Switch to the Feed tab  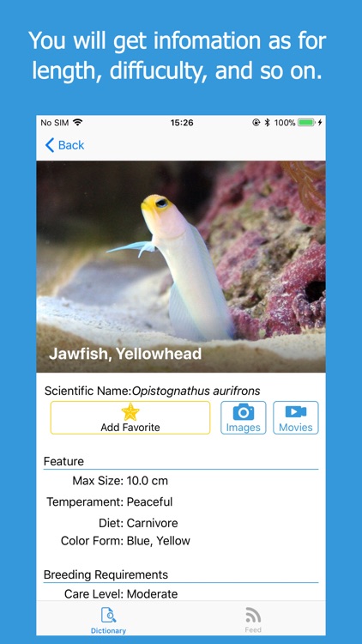pyautogui.click(x=253, y=620)
